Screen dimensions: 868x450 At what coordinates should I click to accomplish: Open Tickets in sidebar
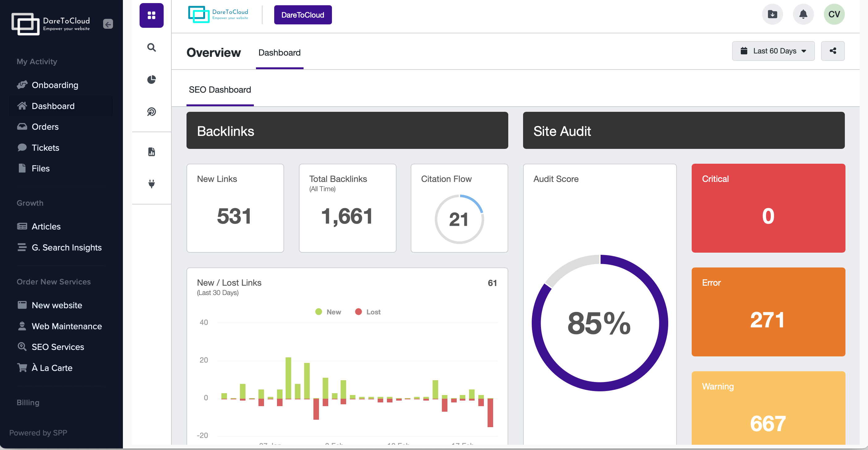pyautogui.click(x=38, y=148)
